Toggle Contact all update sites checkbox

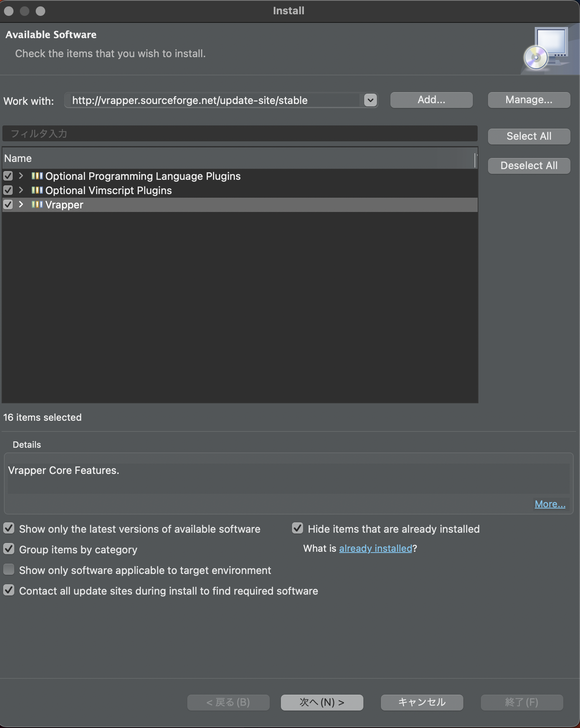(x=9, y=590)
